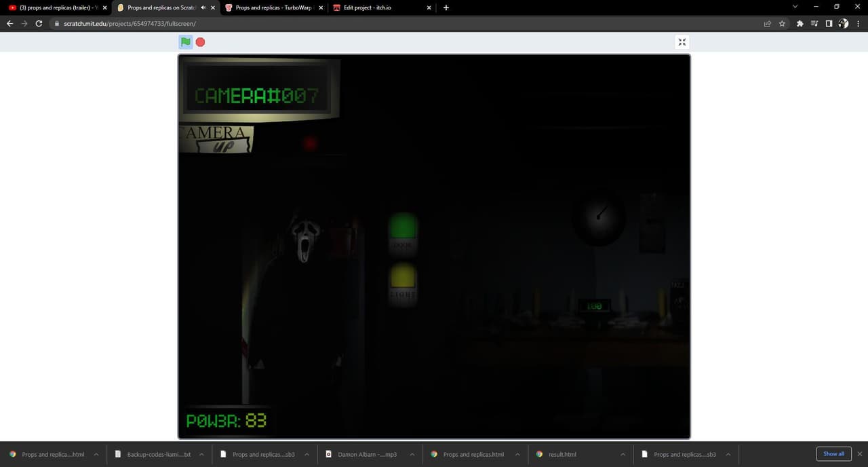This screenshot has width=868, height=467.
Task: Open the result.html downloaded file
Action: (x=556, y=454)
